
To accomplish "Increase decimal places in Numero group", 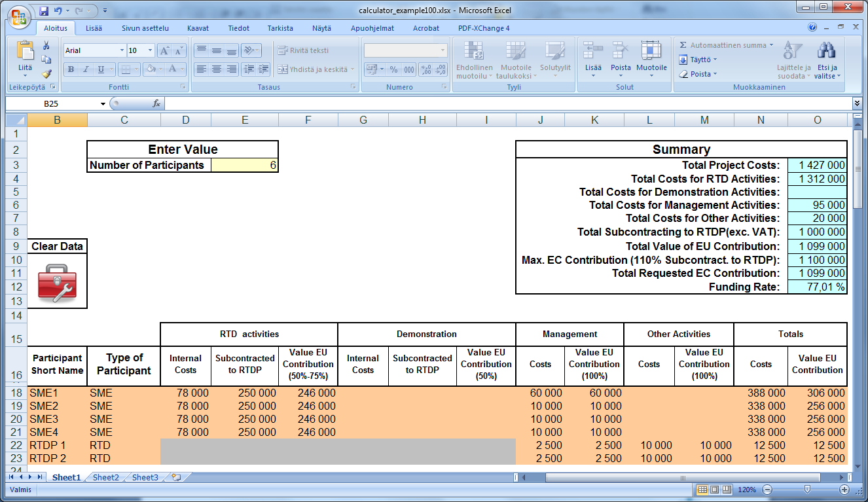I will point(425,69).
